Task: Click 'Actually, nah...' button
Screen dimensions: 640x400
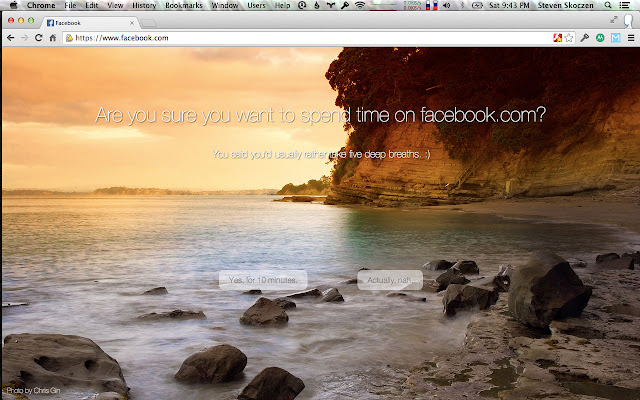Action: (390, 280)
